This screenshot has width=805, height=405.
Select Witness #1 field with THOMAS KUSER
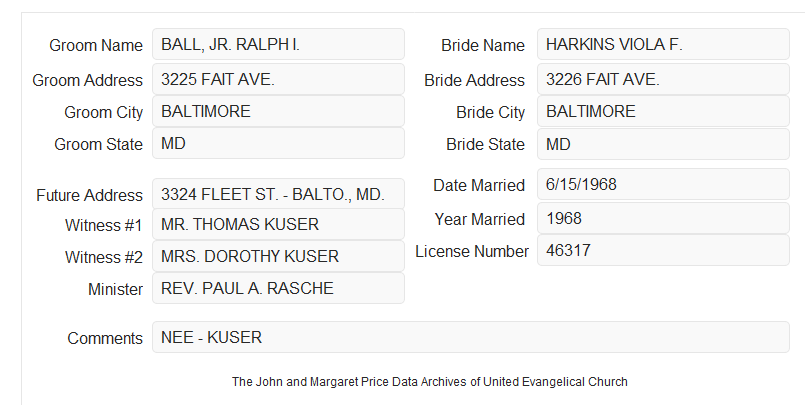(x=278, y=224)
